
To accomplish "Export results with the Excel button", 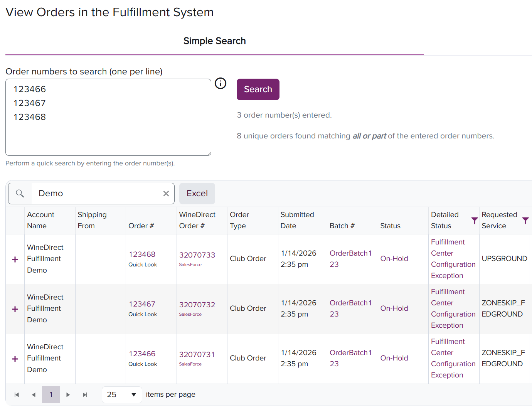I will click(x=197, y=194).
